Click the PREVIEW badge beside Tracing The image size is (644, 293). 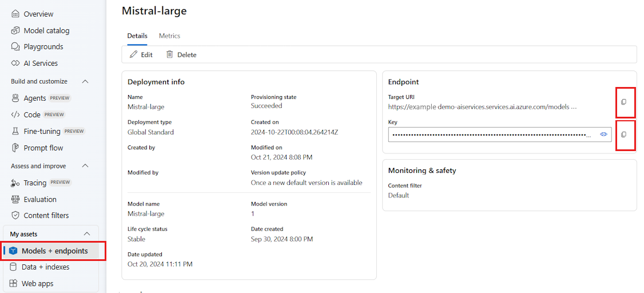(x=60, y=183)
